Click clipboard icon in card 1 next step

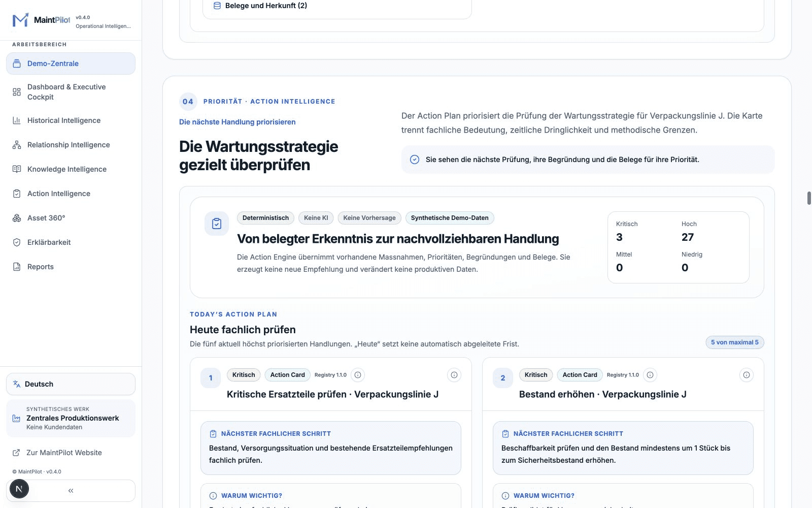click(x=213, y=434)
